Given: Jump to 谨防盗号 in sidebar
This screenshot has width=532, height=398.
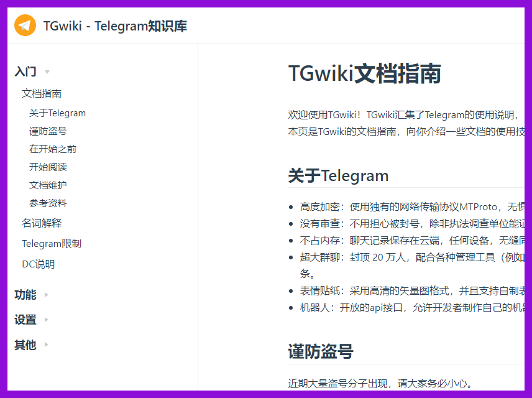Looking at the screenshot, I should 48,131.
